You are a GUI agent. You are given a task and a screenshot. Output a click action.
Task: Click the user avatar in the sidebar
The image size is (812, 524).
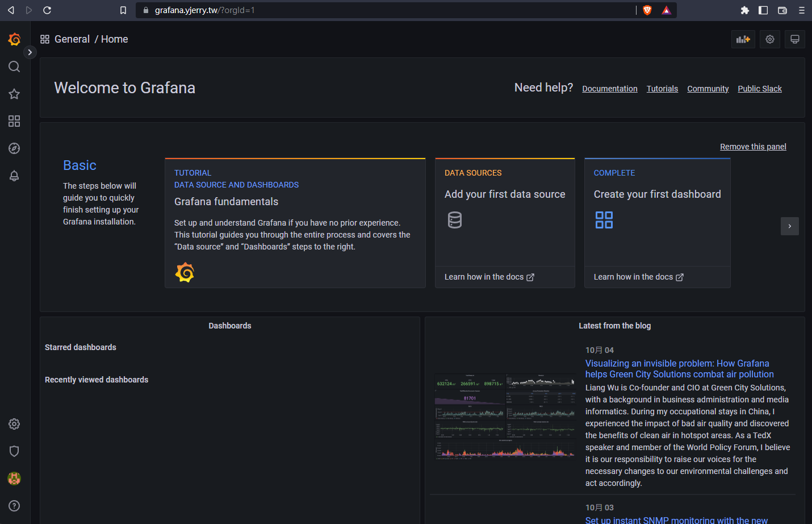(14, 479)
